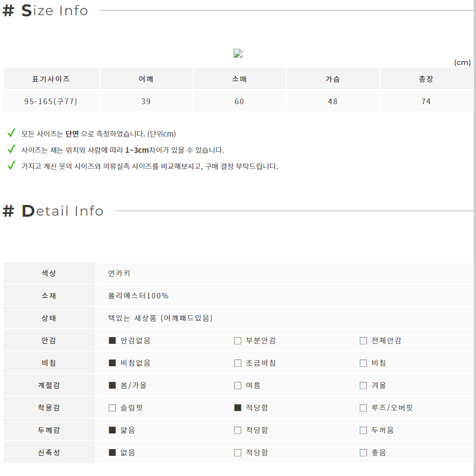476x476 pixels.
Task: Check the 여름 season checkbox
Action: (x=237, y=385)
